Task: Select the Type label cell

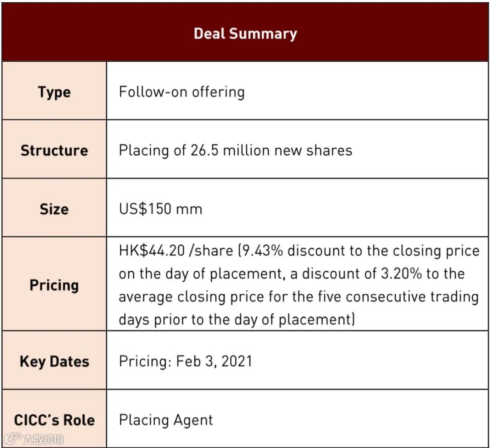Action: click(x=54, y=92)
